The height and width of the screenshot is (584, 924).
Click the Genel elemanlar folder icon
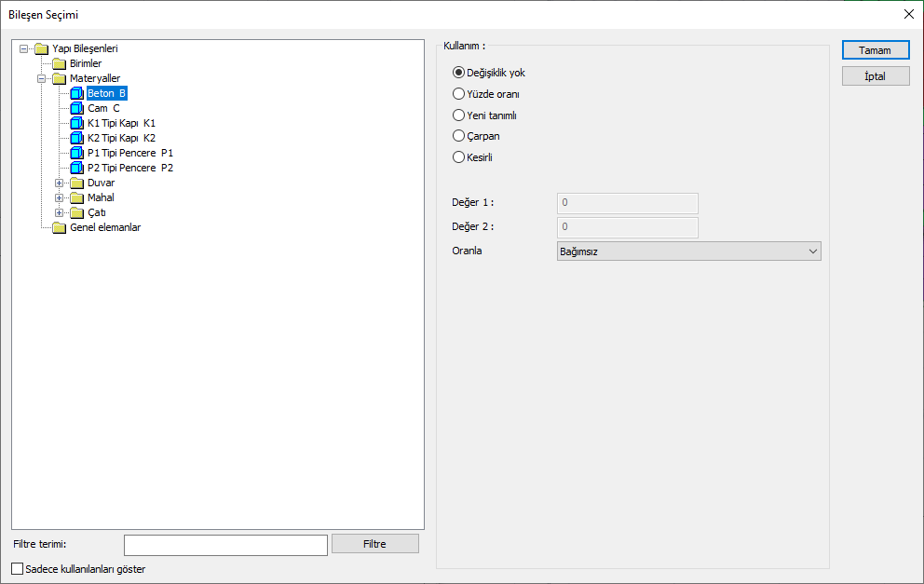(59, 227)
